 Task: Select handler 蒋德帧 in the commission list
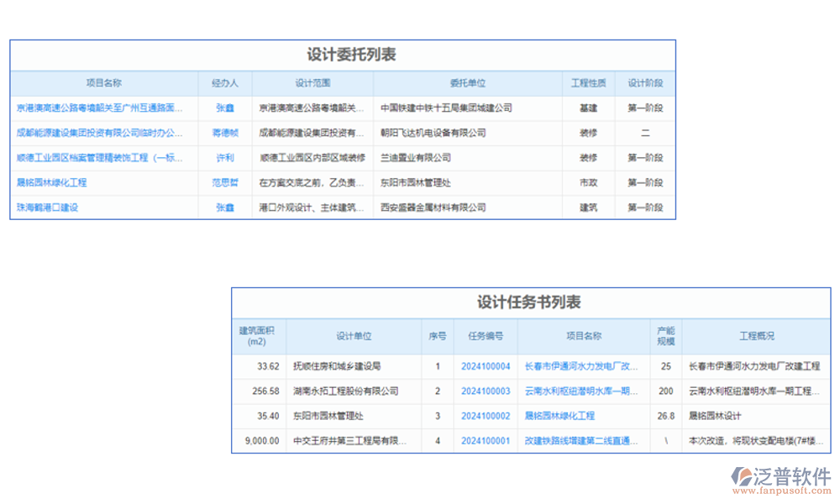(225, 133)
